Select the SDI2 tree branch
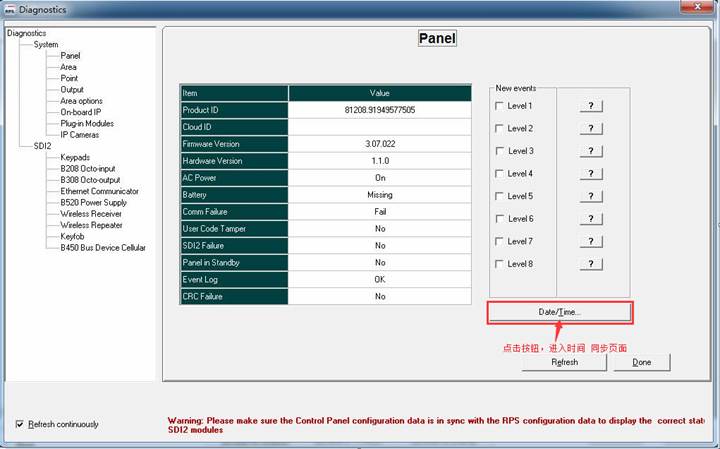This screenshot has height=449, width=720. pyautogui.click(x=42, y=146)
